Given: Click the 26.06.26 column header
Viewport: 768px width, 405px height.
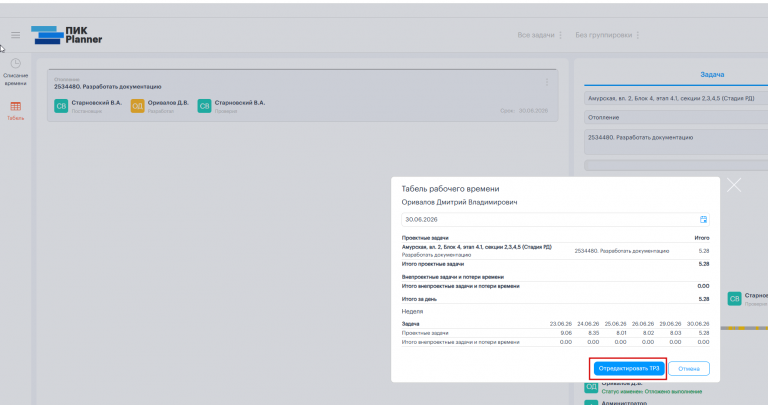Looking at the screenshot, I should [x=643, y=324].
